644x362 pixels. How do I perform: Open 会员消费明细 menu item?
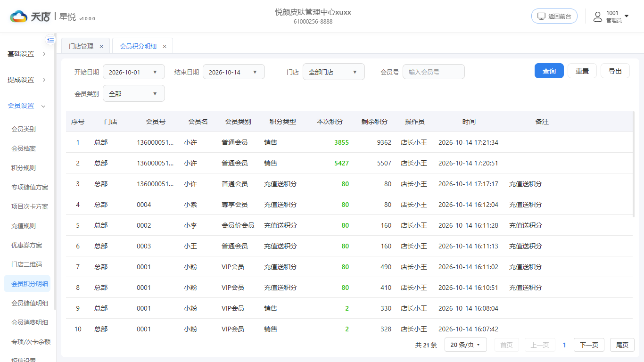[x=30, y=322]
